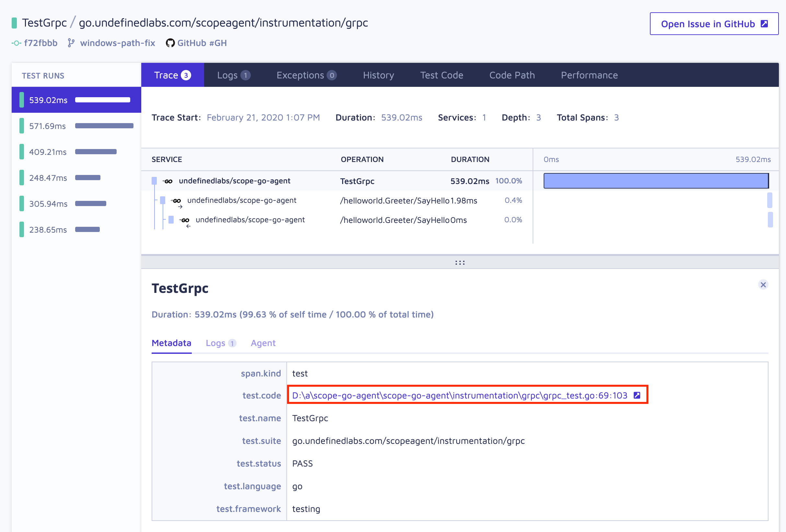This screenshot has height=532, width=786.
Task: Click the third-level span color marker
Action: pos(171,220)
